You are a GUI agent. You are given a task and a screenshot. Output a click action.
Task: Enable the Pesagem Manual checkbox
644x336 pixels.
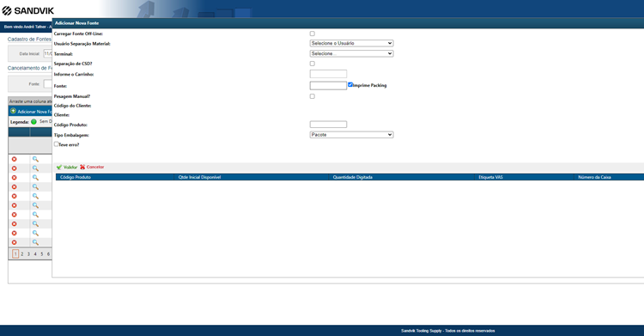pyautogui.click(x=313, y=96)
